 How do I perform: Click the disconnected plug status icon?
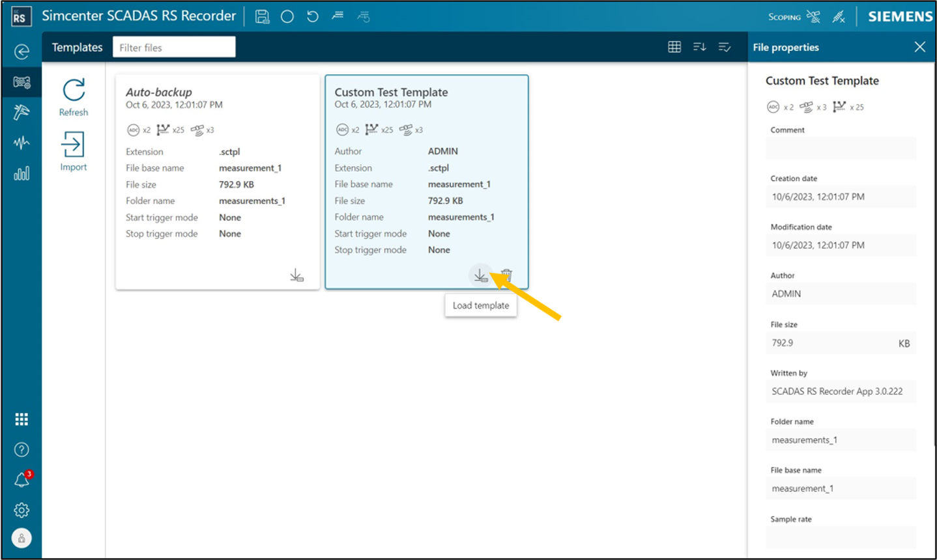coord(839,17)
